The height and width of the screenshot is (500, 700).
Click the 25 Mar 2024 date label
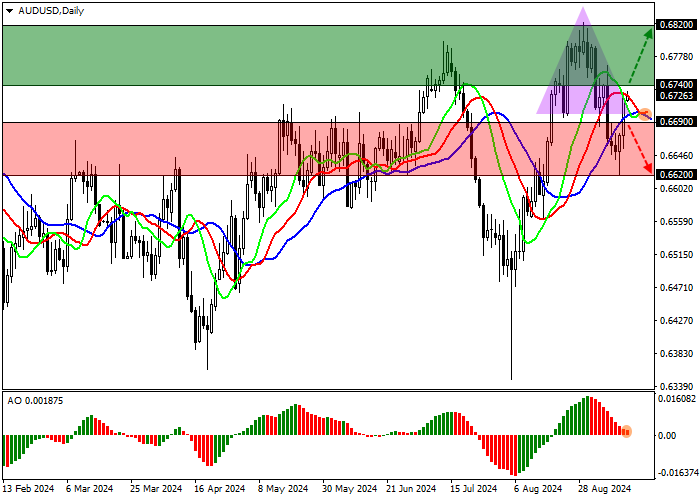tap(156, 489)
